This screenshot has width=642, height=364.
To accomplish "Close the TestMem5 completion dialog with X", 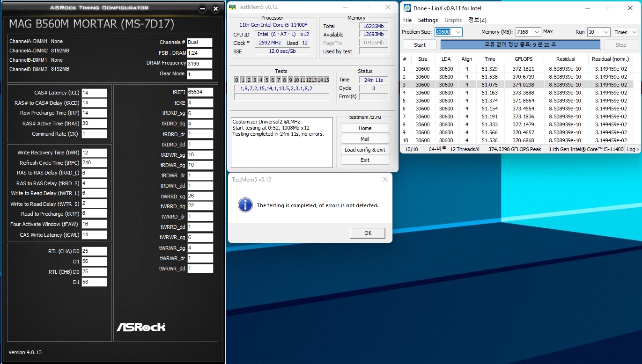I will point(385,179).
